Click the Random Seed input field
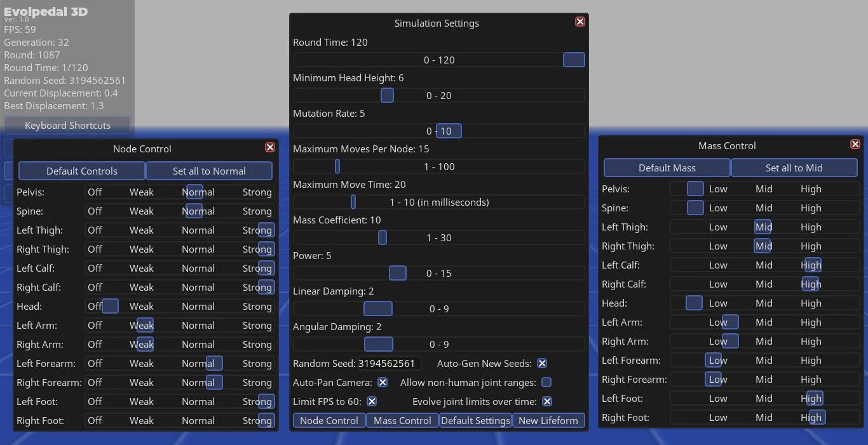 pos(388,363)
